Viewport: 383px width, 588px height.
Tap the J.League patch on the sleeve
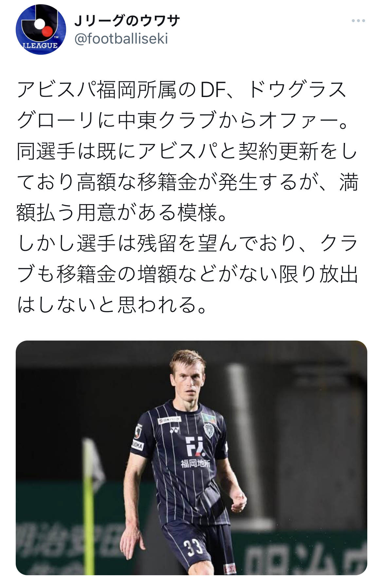pyautogui.click(x=138, y=431)
